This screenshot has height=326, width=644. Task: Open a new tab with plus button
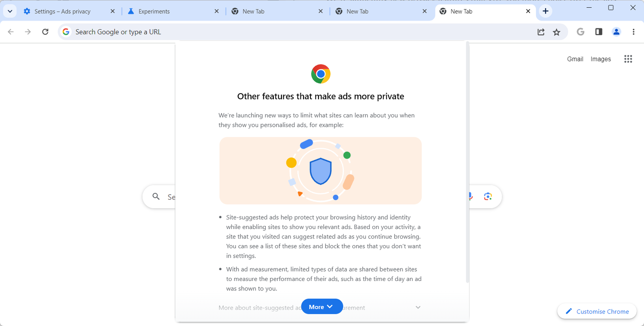[545, 11]
